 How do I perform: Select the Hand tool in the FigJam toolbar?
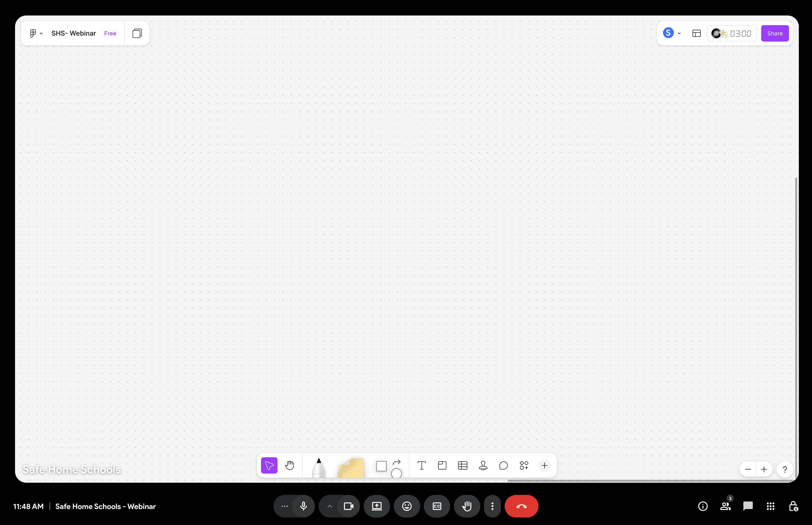coord(289,465)
